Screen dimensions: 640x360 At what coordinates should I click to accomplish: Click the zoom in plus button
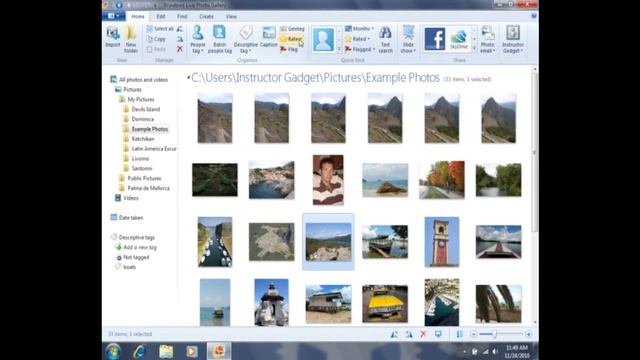[x=528, y=334]
